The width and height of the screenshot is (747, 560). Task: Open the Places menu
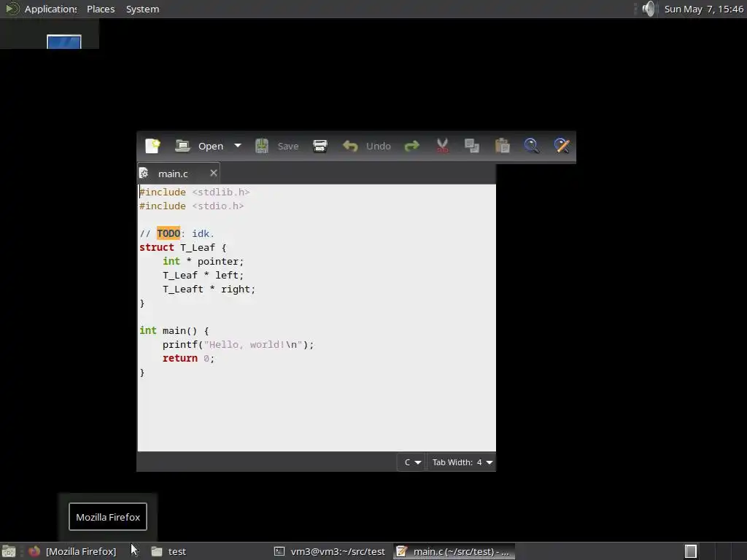(101, 9)
